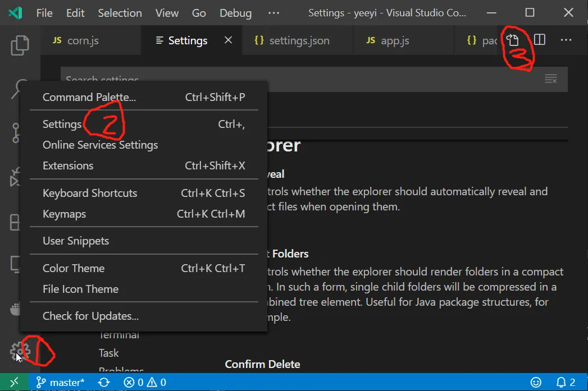Select Settings in the Manage menu

pyautogui.click(x=144, y=124)
